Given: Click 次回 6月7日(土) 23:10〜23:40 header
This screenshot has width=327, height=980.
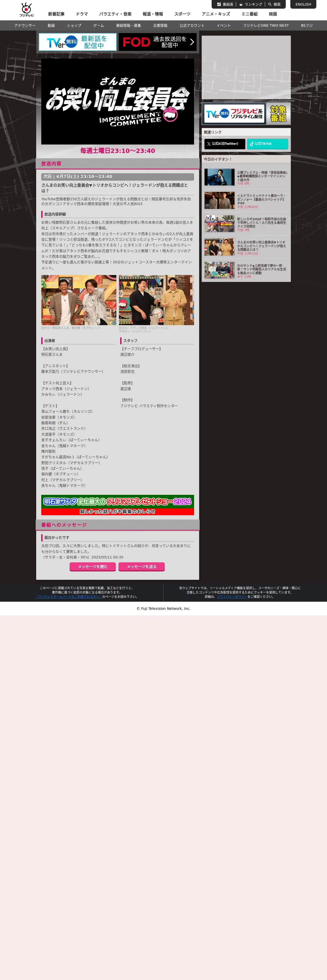Looking at the screenshot, I should [118, 177].
